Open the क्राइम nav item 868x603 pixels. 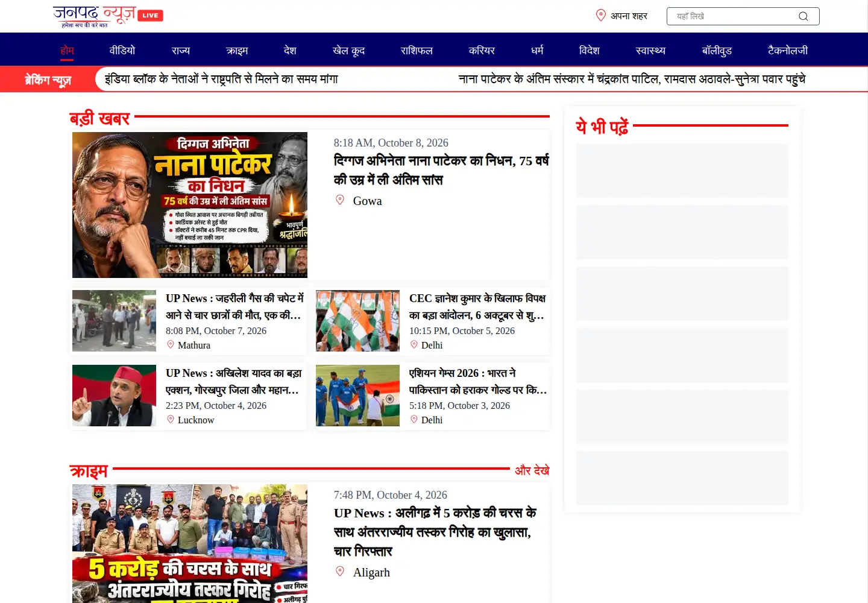(237, 50)
